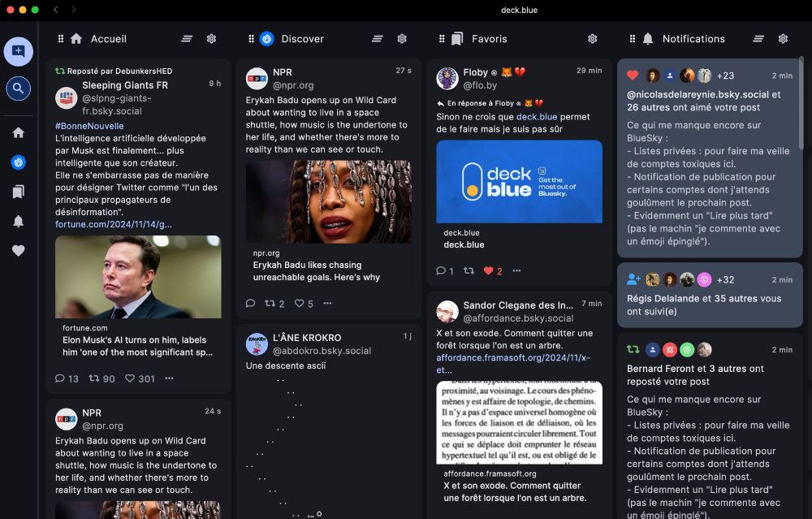Screen dimensions: 812x519
Task: Open Notifications column settings gear
Action: click(783, 39)
